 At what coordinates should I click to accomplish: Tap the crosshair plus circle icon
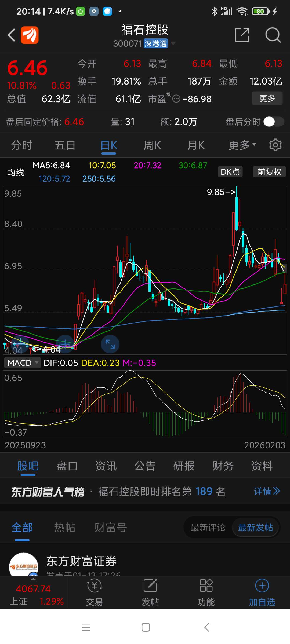click(x=65, y=344)
